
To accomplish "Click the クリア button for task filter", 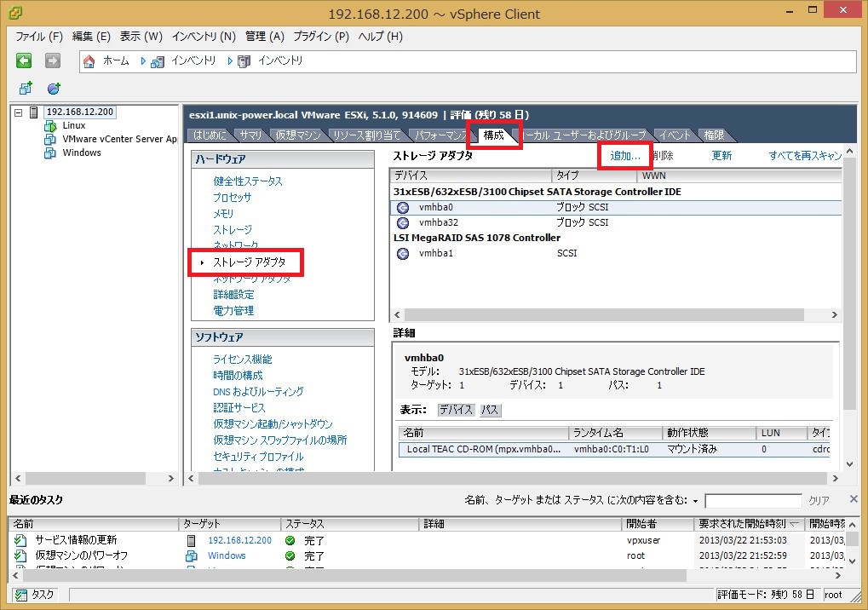I will (819, 501).
